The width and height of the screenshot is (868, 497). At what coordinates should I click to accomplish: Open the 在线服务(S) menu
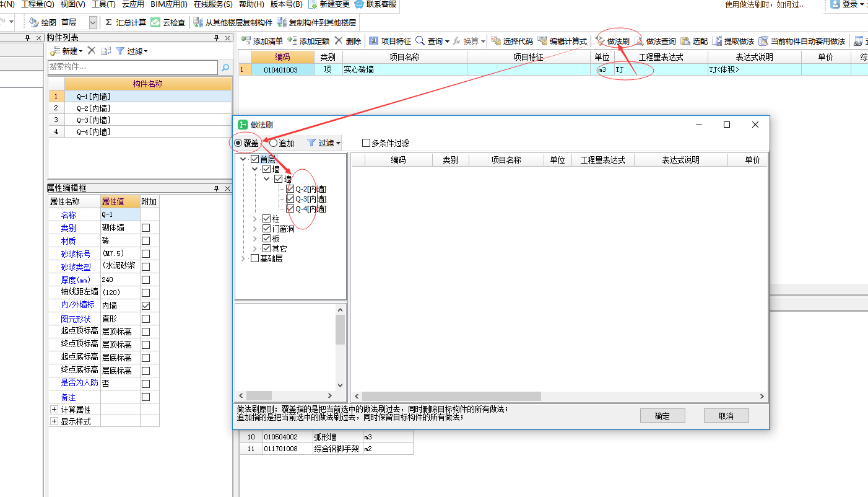pyautogui.click(x=213, y=4)
